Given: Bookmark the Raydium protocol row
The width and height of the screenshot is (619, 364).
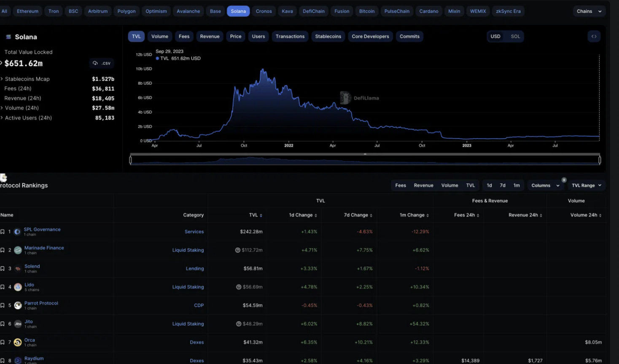Looking at the screenshot, I should [3, 361].
